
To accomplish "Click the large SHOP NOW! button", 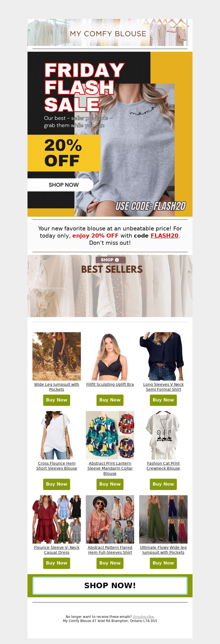I will point(110,585).
